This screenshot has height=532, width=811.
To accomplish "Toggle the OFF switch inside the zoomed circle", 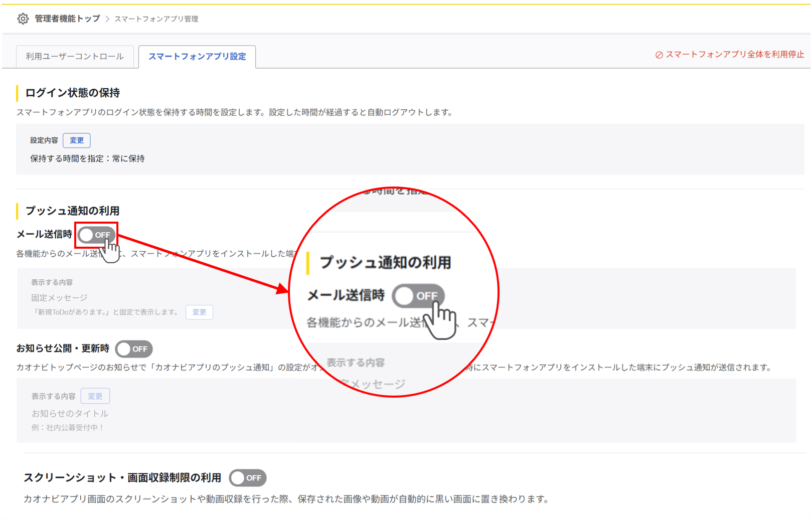I will point(419,296).
